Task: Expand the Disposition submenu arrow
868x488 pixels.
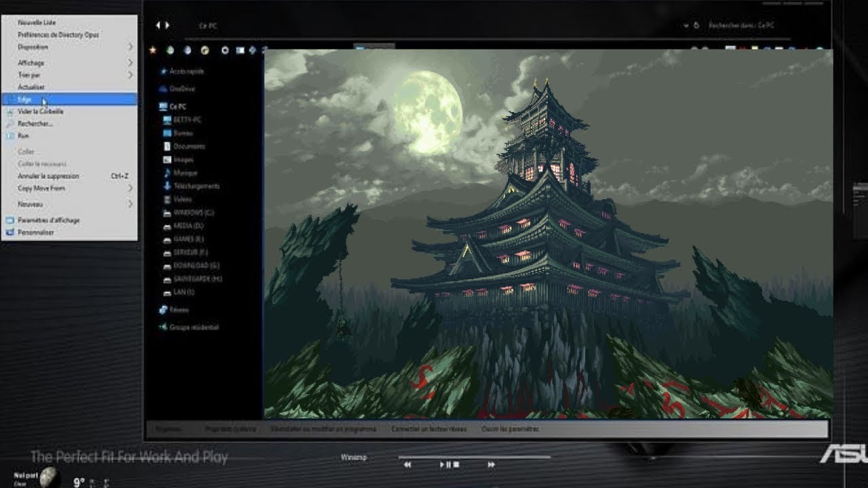Action: (130, 47)
